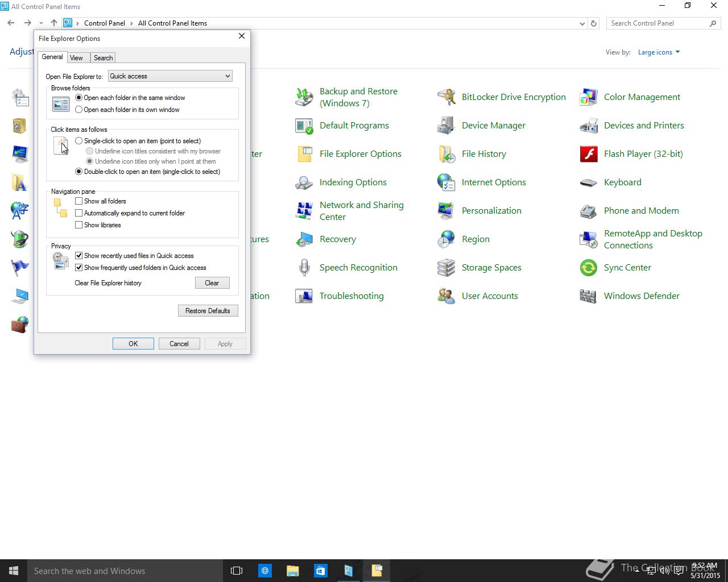Click Control Panel in the address breadcrumb
Image resolution: width=728 pixels, height=582 pixels.
tap(105, 23)
